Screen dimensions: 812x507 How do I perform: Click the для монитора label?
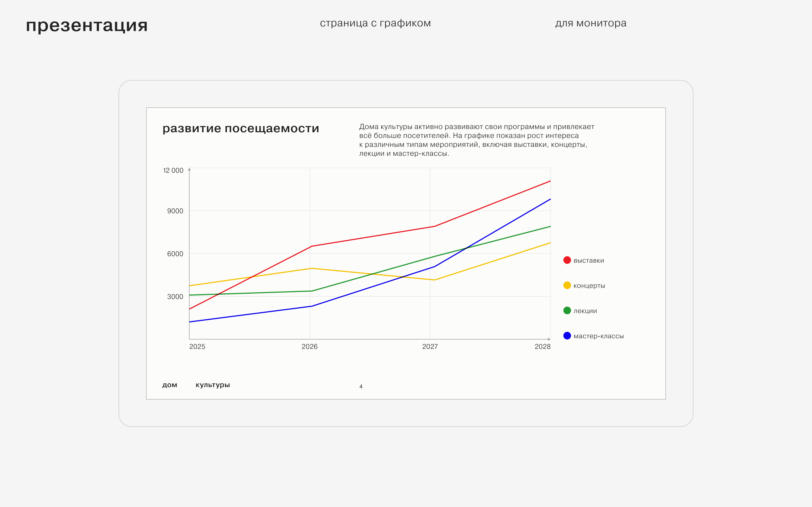point(591,23)
